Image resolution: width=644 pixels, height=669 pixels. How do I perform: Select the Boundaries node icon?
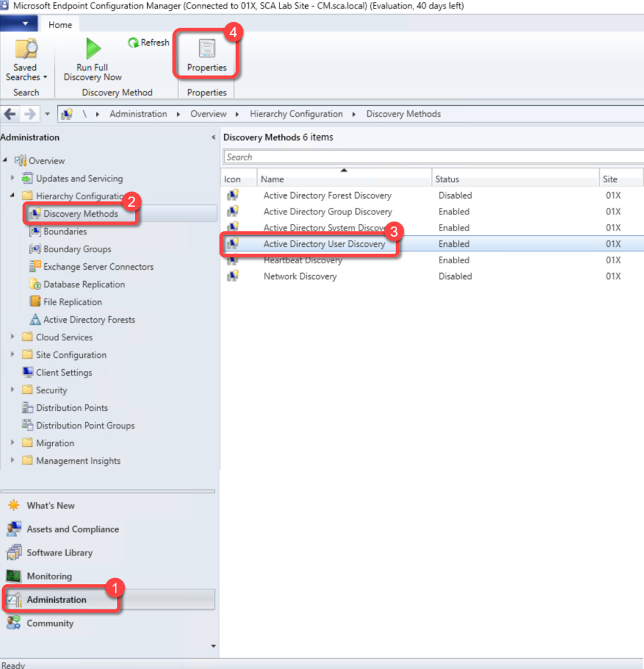pyautogui.click(x=35, y=232)
